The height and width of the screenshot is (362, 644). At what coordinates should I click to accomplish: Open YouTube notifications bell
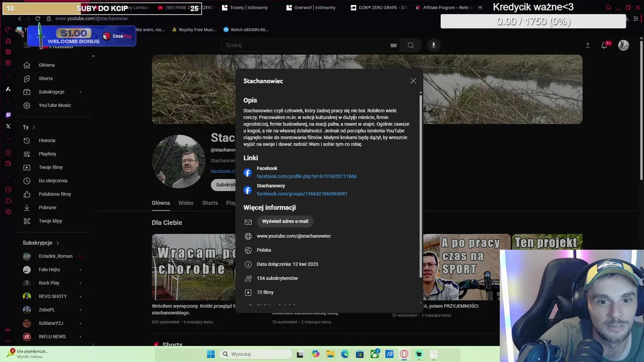[604, 45]
